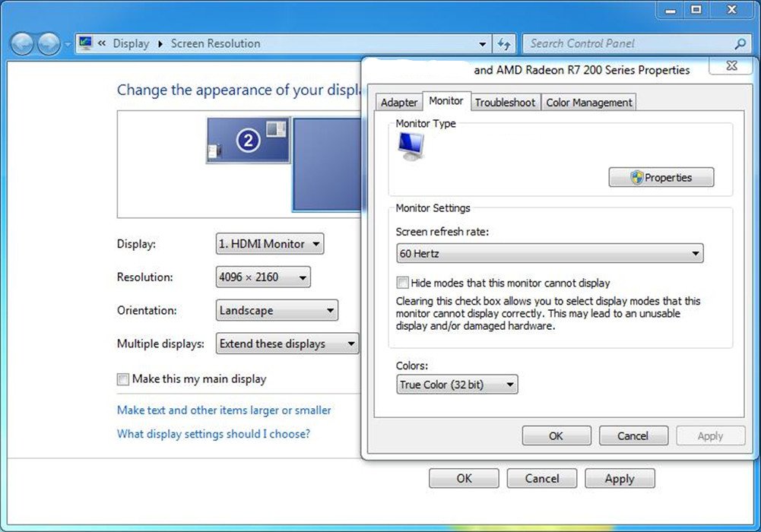Check Make this my main display
Viewport: 761px width, 532px height.
point(123,379)
